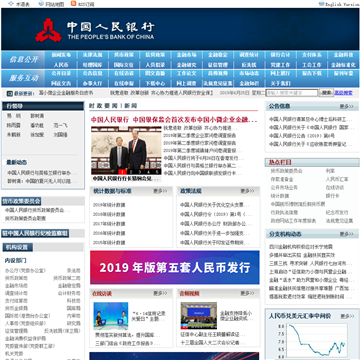Click the search keyword input box
The image size is (360, 360).
tap(292, 93)
